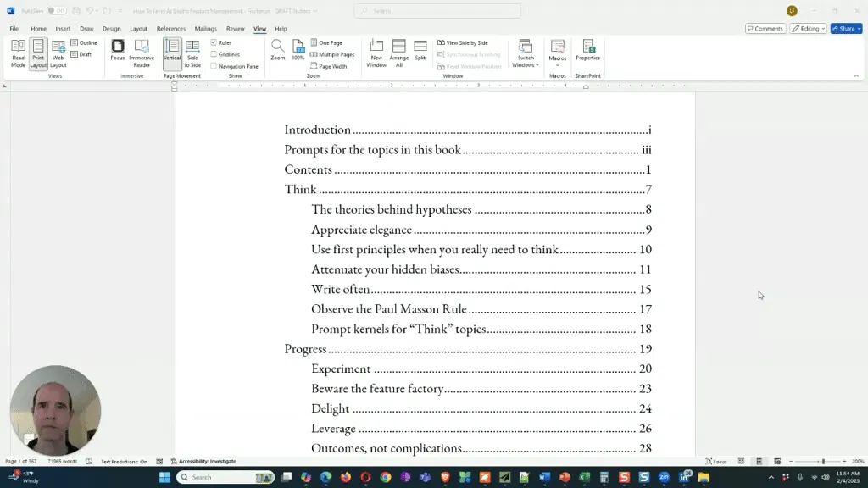Click the Word search box
The width and height of the screenshot is (868, 488).
click(x=437, y=10)
